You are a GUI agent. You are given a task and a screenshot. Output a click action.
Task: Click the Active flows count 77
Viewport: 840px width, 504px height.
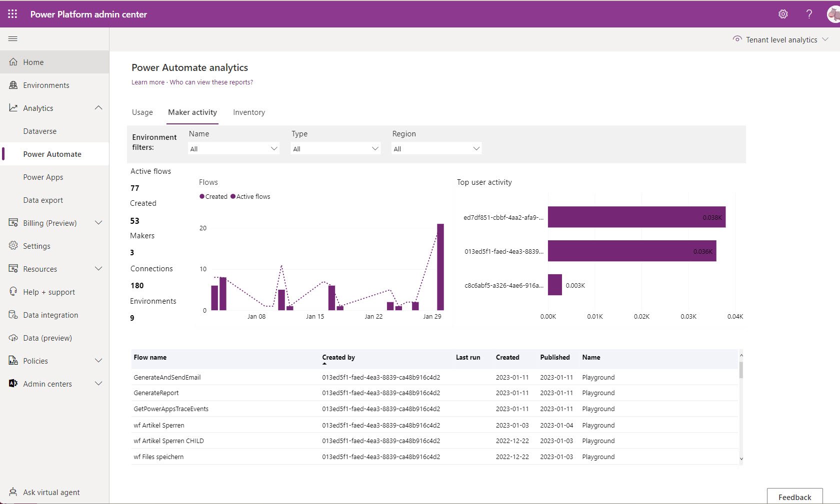[135, 188]
